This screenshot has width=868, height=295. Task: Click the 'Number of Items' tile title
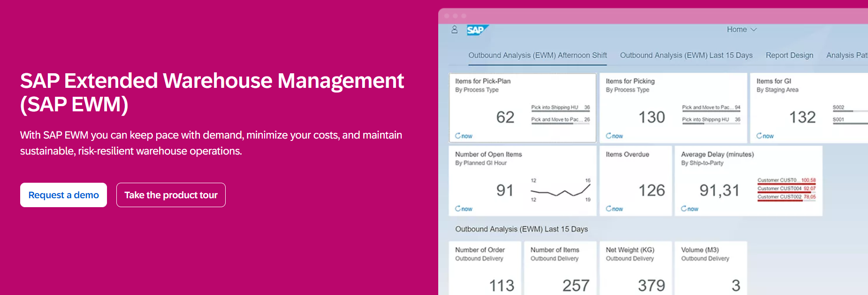[x=555, y=250]
